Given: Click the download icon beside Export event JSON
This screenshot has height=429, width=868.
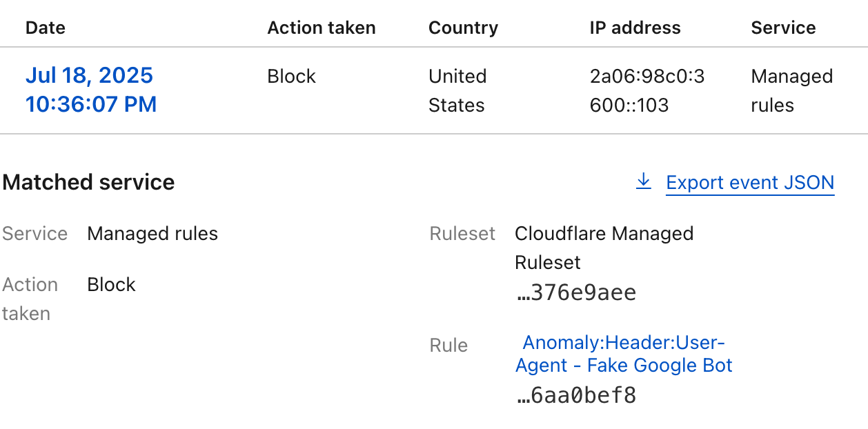Looking at the screenshot, I should 643,182.
